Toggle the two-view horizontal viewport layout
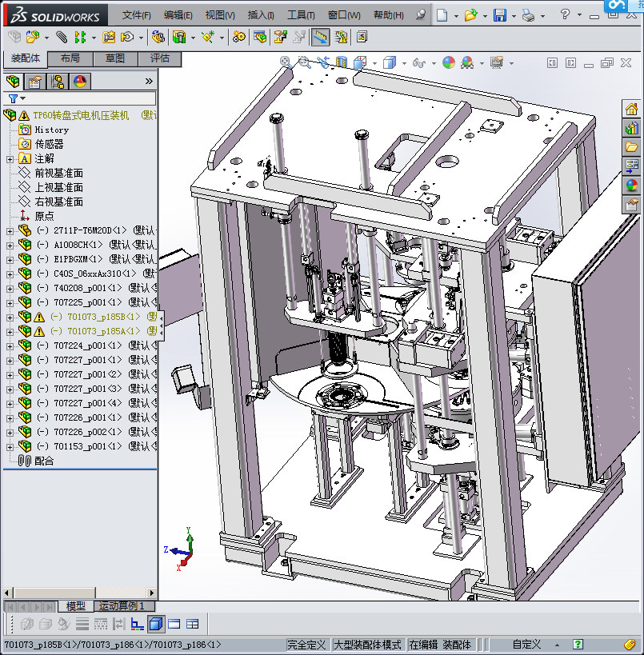 [x=174, y=624]
